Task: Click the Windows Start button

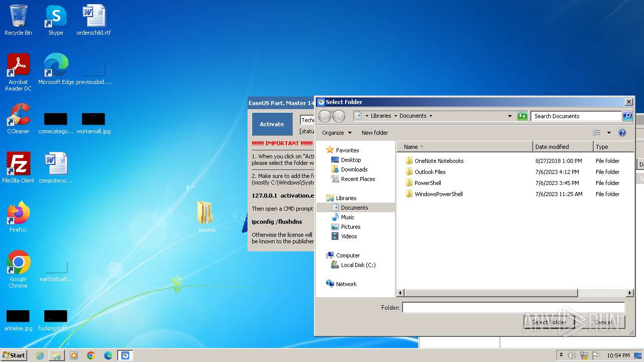Action: 14,355
